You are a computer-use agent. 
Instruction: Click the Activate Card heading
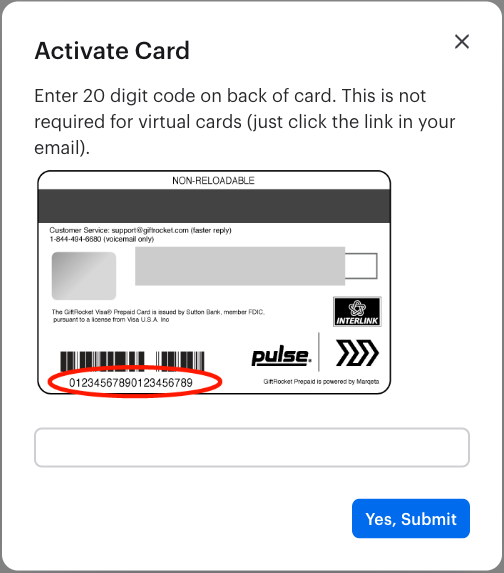coord(112,51)
